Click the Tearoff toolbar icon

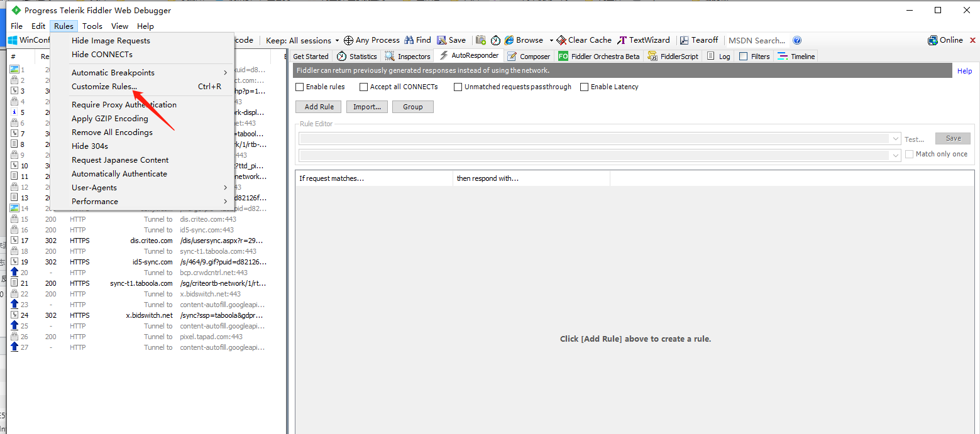pyautogui.click(x=685, y=40)
